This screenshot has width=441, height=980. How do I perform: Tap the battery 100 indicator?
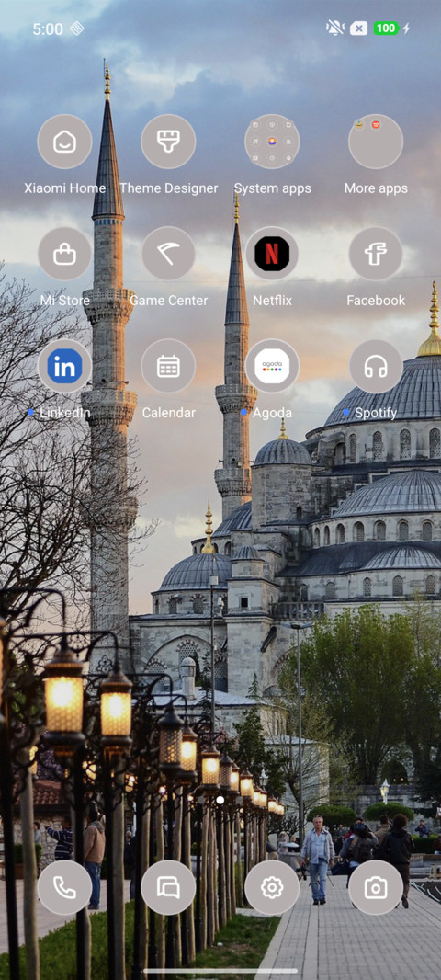tap(386, 28)
